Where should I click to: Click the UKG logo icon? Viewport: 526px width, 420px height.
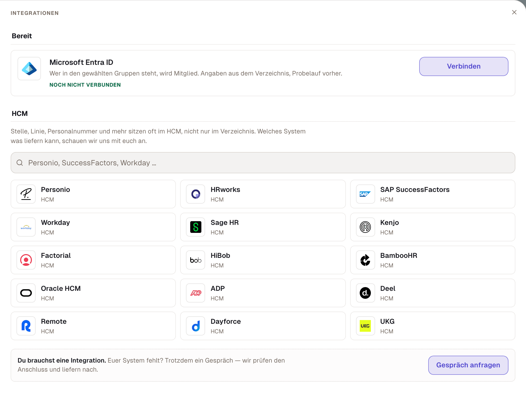365,326
